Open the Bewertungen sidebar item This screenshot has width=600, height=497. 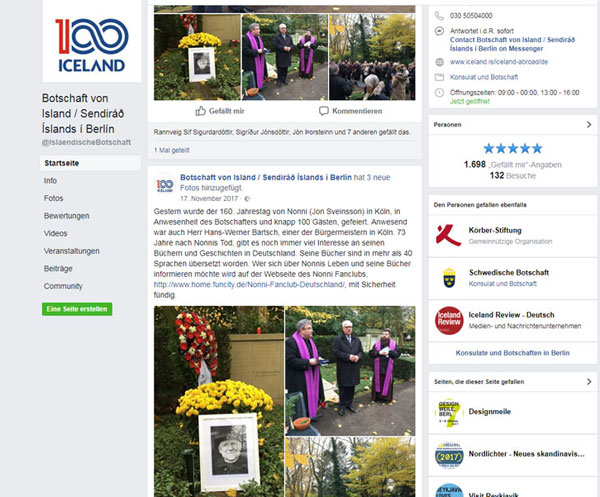(x=67, y=216)
